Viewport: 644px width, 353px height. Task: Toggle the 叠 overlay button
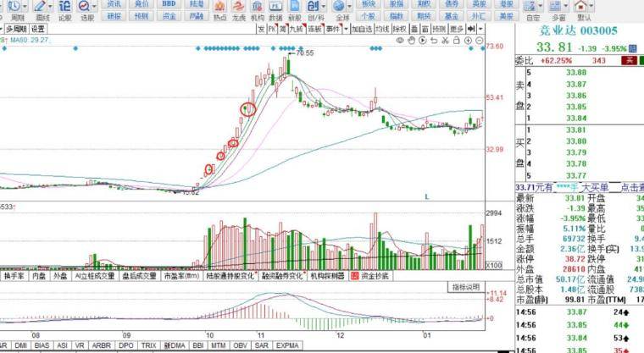(x=415, y=29)
